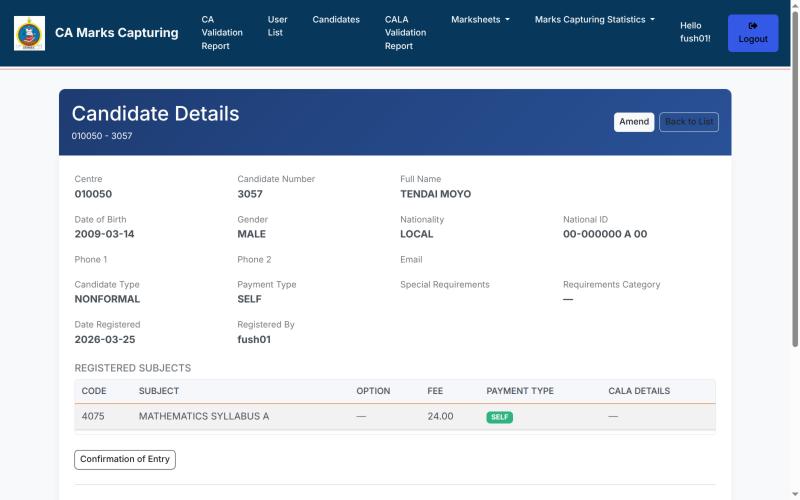
Task: Click the Registered By value fush01
Action: click(254, 339)
